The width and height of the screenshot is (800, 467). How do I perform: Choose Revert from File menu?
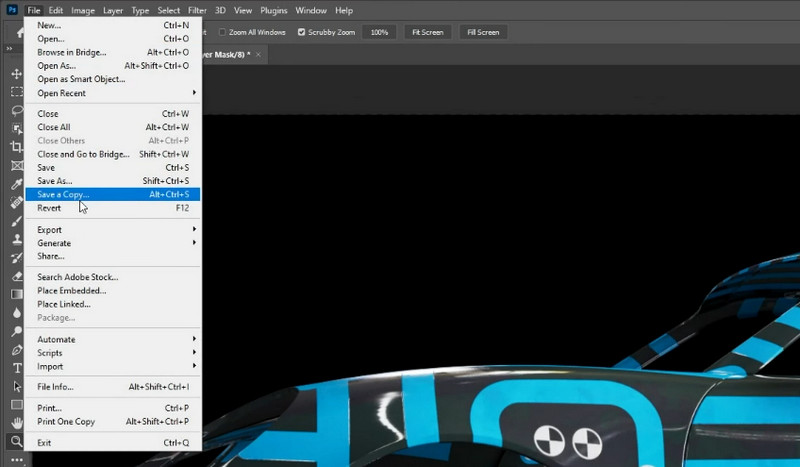(113, 208)
